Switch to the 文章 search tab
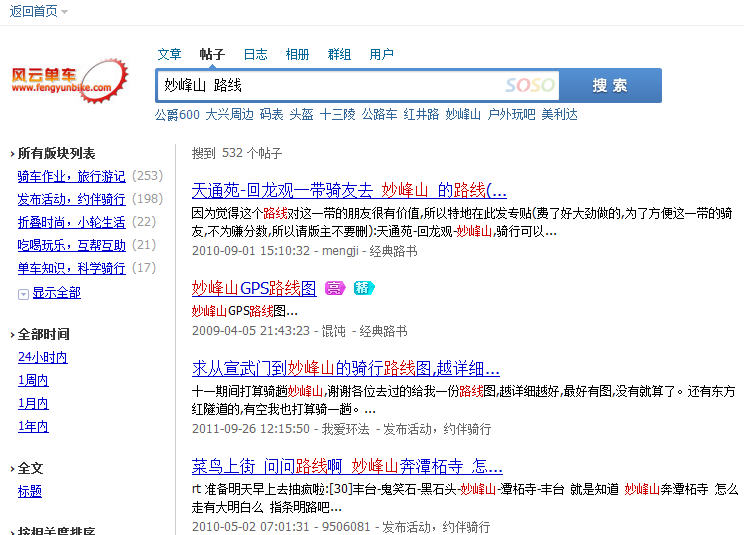 click(x=169, y=54)
